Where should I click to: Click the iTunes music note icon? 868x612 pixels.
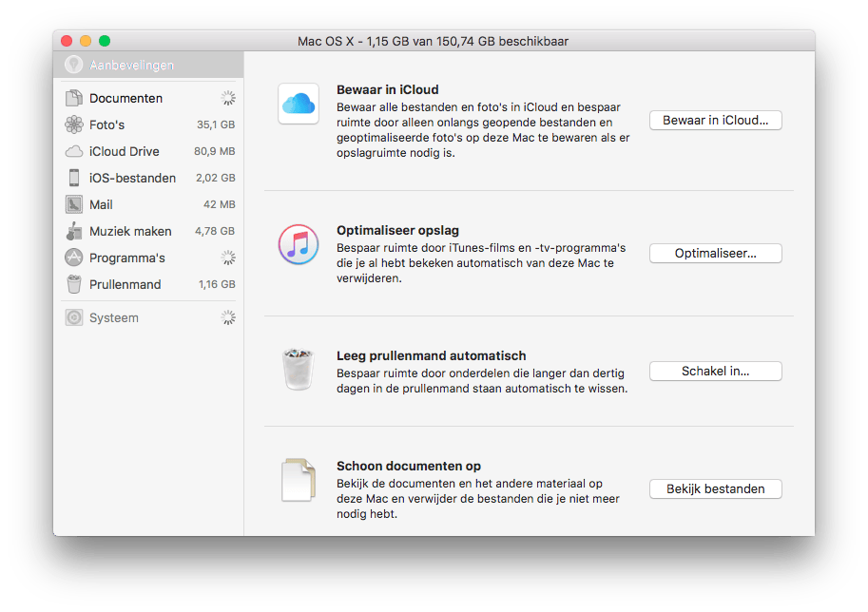coord(299,244)
